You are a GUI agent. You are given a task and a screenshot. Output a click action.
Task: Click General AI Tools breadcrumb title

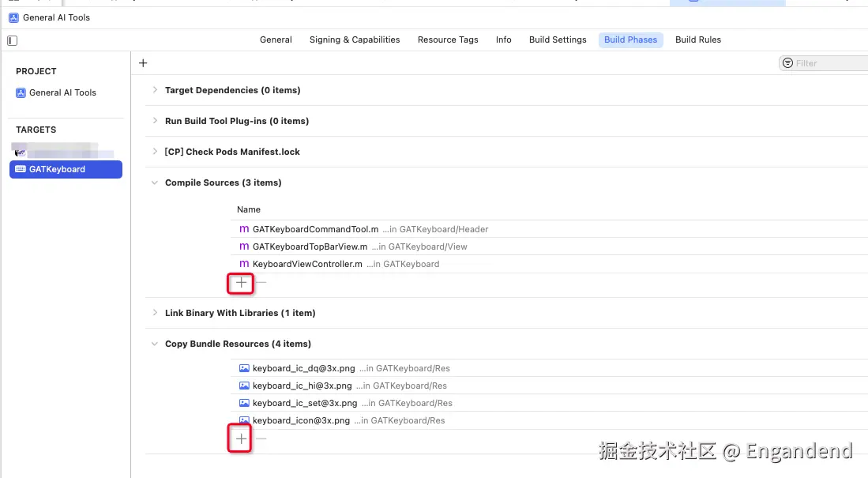[56, 17]
